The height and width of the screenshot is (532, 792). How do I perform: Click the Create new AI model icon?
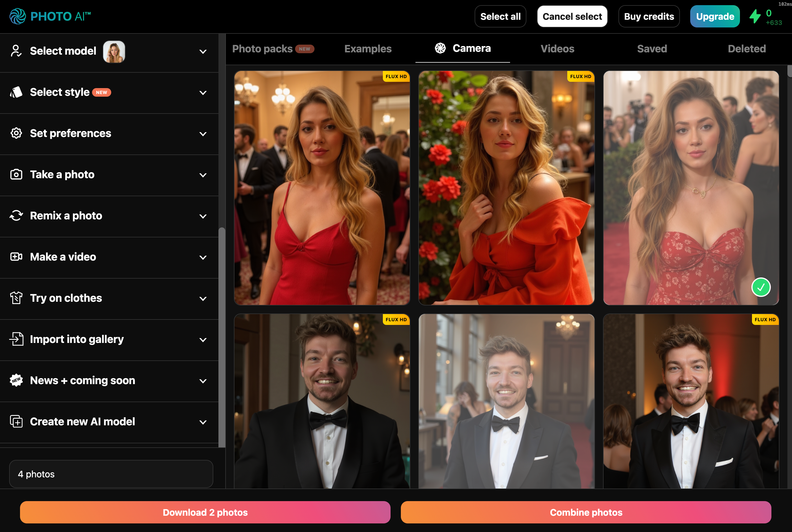point(16,422)
